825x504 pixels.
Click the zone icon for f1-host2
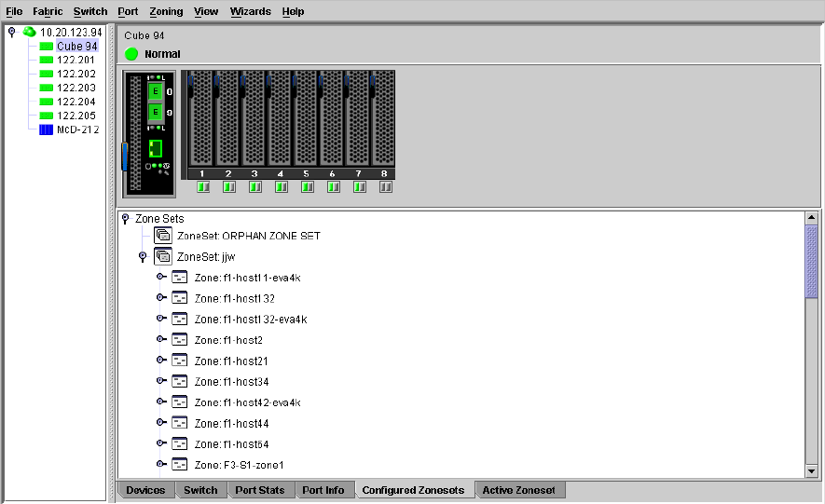coord(180,340)
